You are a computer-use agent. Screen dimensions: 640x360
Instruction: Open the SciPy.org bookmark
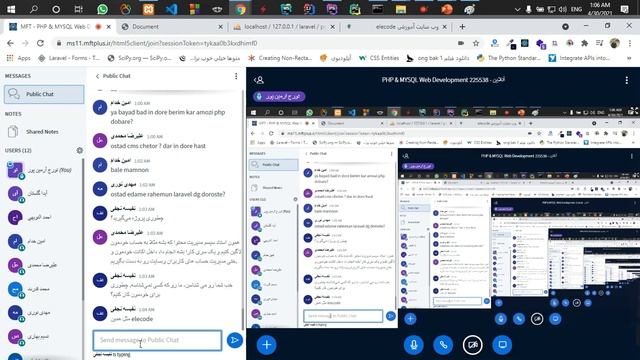tap(140, 58)
